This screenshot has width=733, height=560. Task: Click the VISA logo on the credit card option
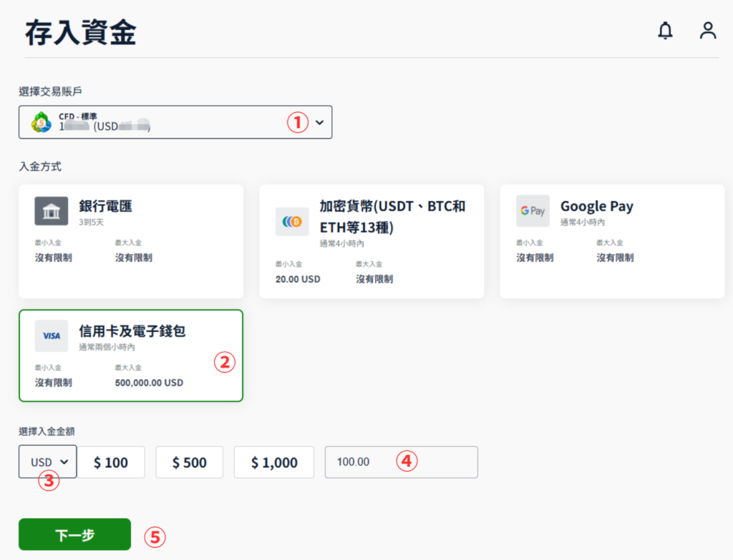(x=51, y=336)
